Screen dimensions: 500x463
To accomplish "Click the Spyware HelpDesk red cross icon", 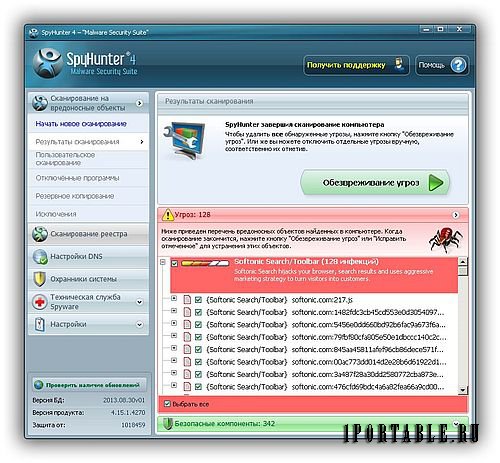I will point(40,302).
